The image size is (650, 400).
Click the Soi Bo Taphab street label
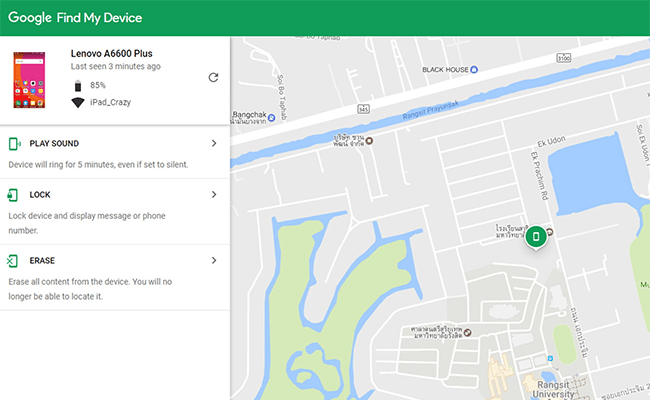282,97
